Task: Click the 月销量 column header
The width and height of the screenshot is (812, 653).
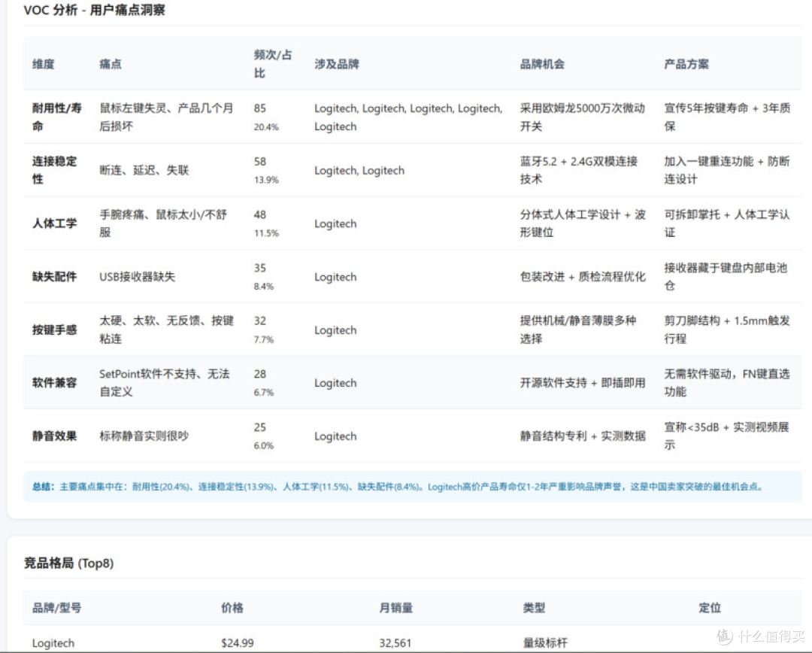Action: (396, 607)
